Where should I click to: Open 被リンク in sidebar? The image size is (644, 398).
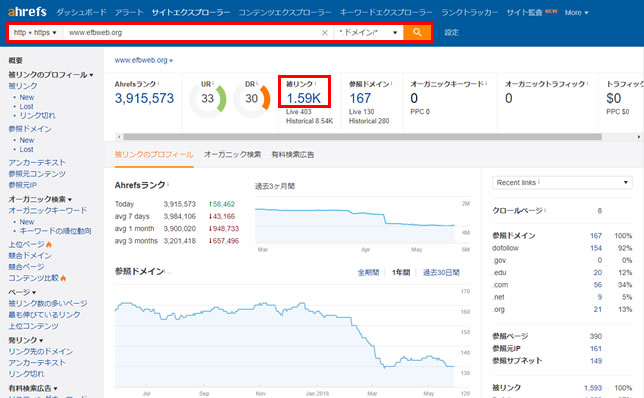23,86
